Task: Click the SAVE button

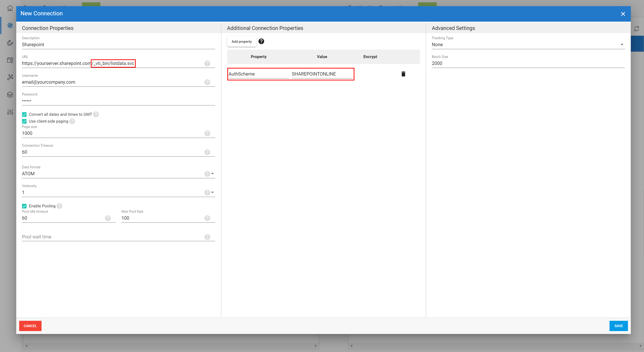Action: point(619,326)
